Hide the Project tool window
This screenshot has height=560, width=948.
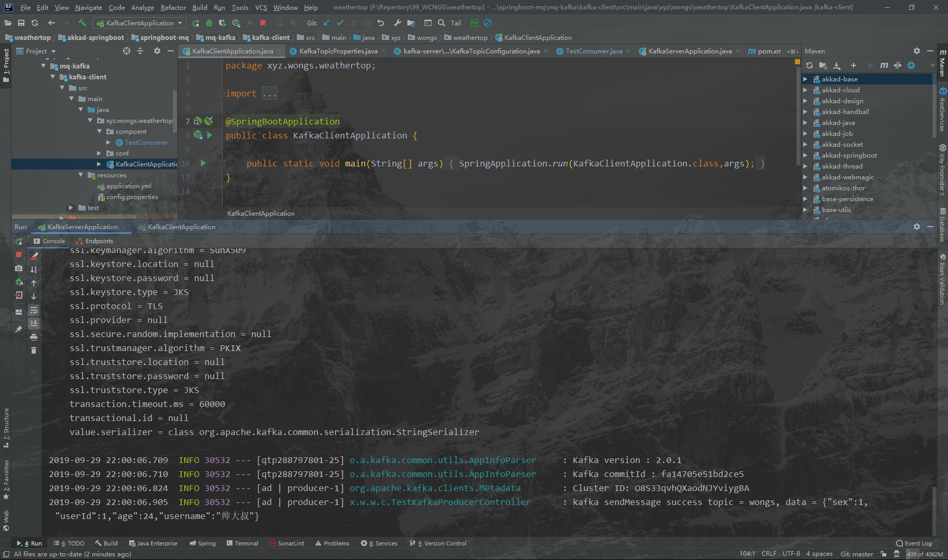pyautogui.click(x=171, y=51)
